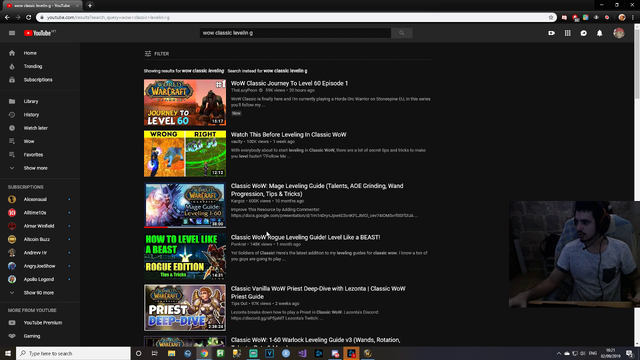Viewport: 640px width, 360px height.
Task: Click the create video camera icon
Action: [x=551, y=33]
